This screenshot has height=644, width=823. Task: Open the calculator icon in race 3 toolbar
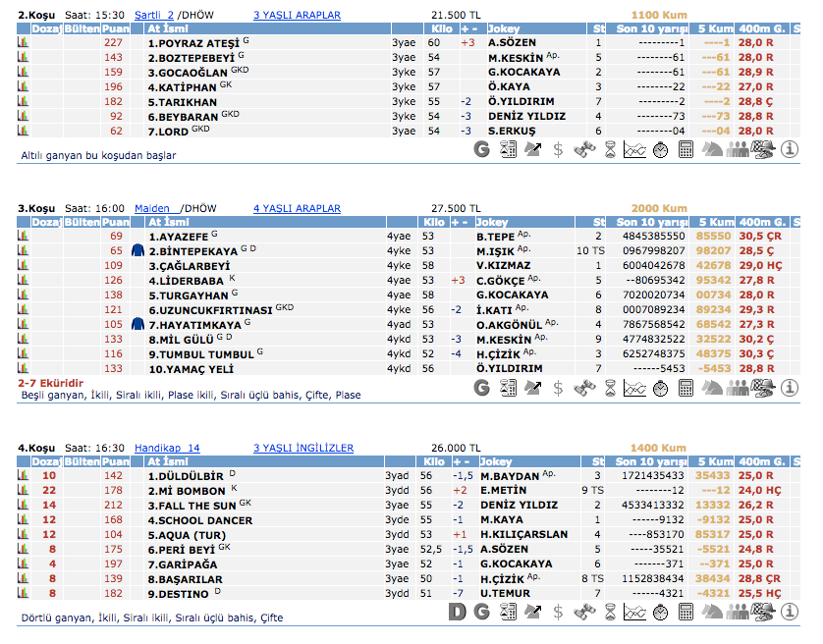(x=686, y=388)
